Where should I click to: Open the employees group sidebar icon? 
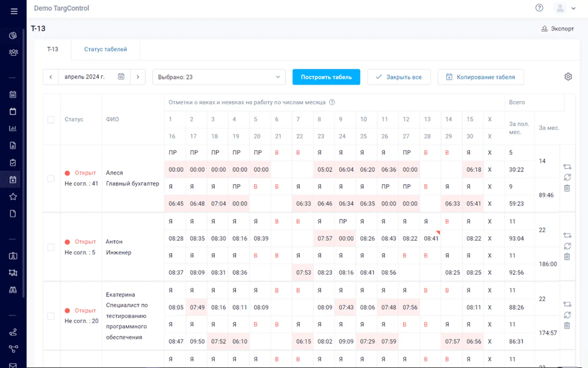pos(13,53)
